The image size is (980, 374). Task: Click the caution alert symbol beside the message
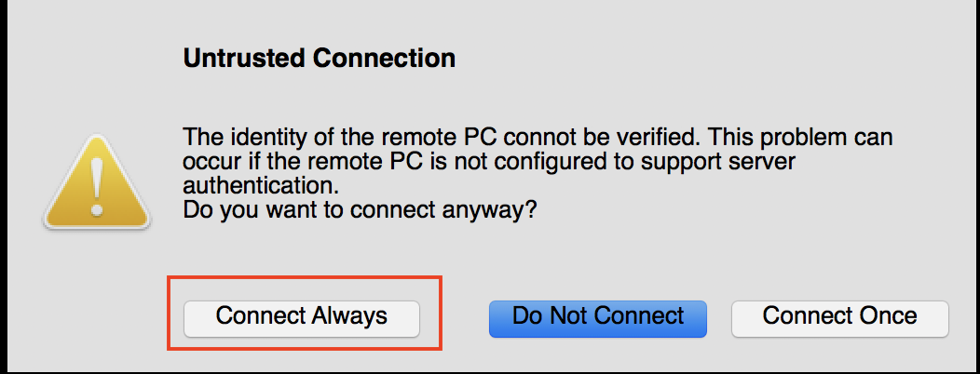(96, 181)
